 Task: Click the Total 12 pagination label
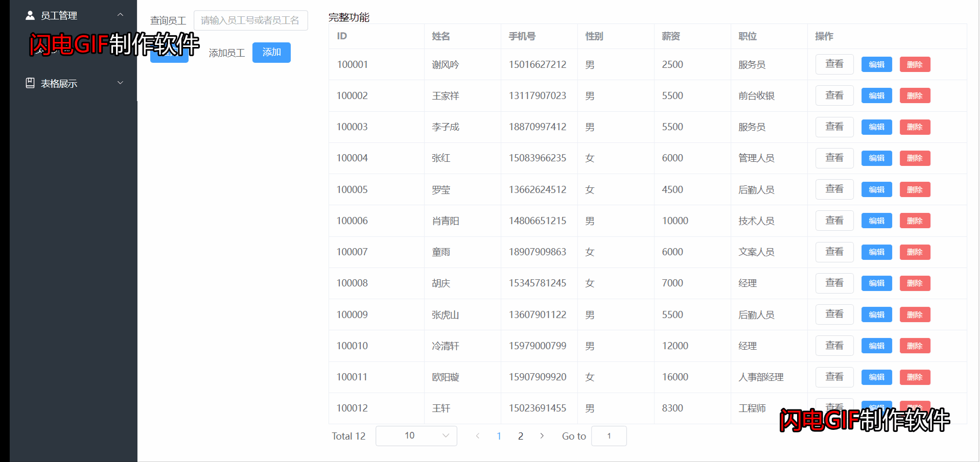tap(348, 436)
